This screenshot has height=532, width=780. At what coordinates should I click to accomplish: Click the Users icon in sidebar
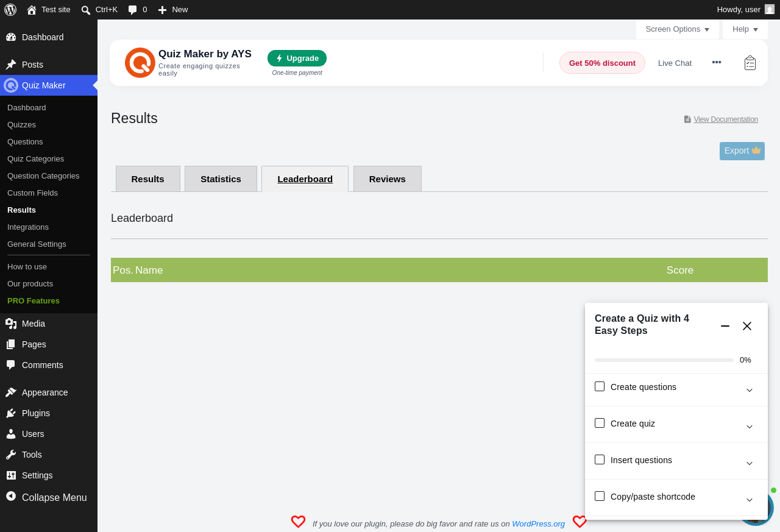tap(11, 434)
